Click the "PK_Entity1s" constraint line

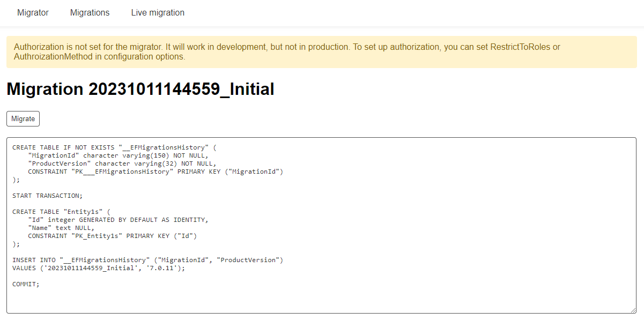(x=113, y=236)
